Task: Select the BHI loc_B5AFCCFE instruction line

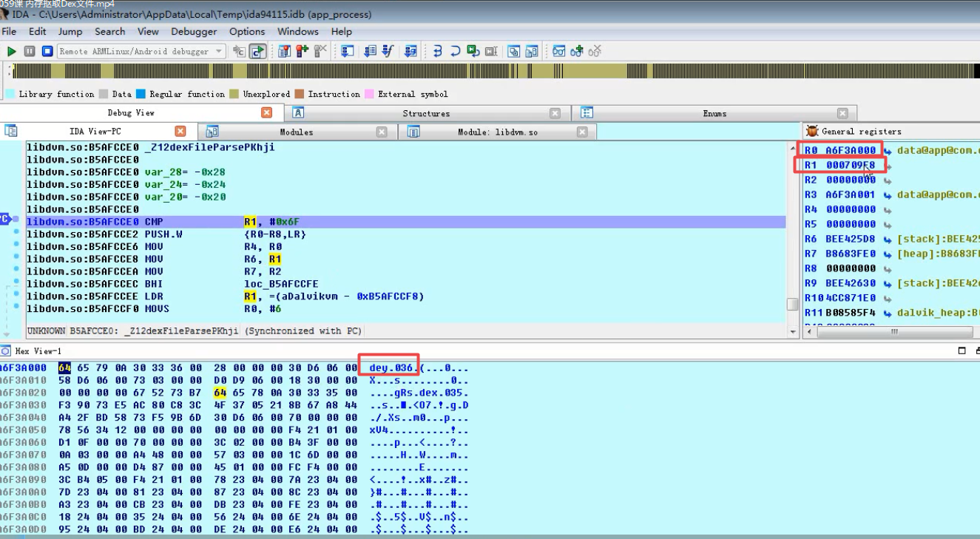Action: 405,284
